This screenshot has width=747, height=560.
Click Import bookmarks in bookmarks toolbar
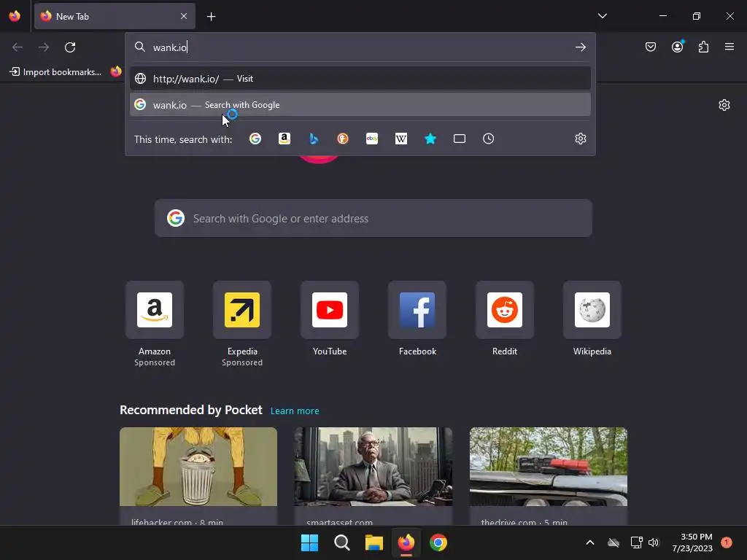(55, 72)
